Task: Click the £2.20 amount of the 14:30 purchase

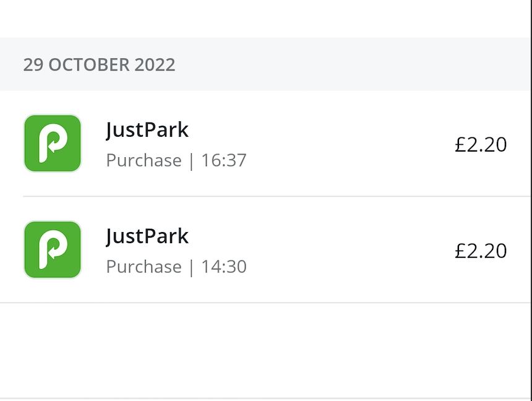Action: (x=481, y=251)
